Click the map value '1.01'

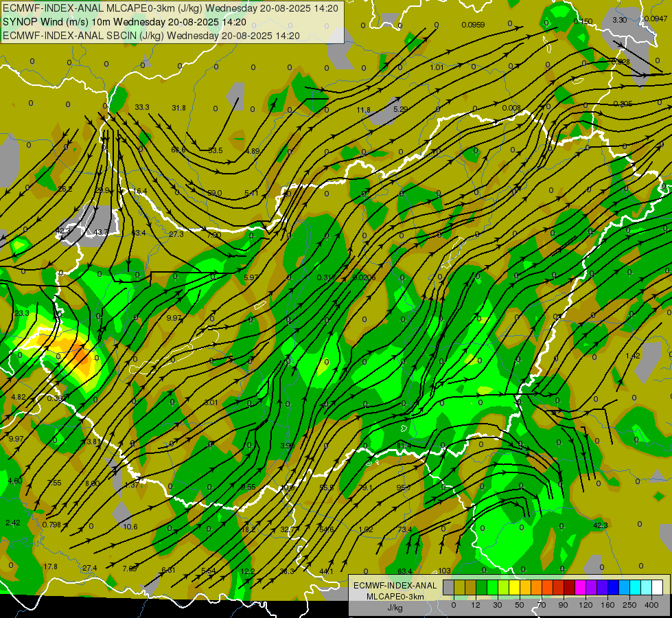click(x=437, y=67)
